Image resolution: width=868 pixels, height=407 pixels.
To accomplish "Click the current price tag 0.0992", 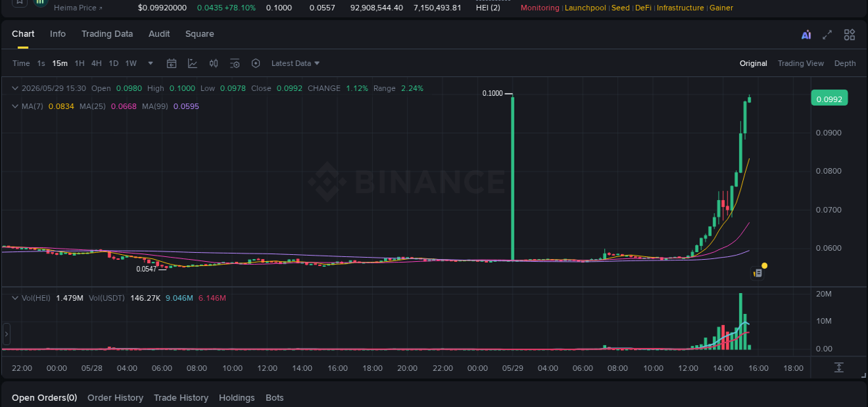I will click(829, 99).
